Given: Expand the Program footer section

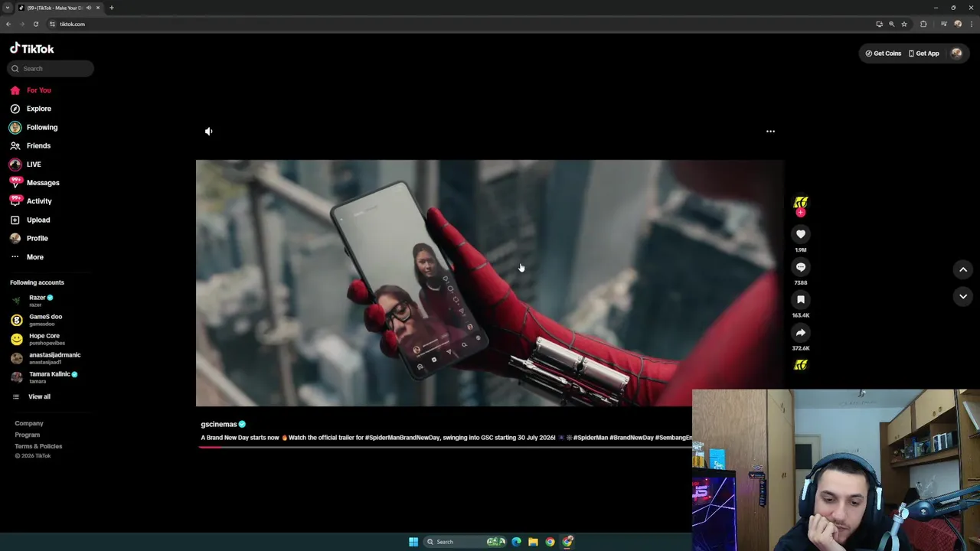Looking at the screenshot, I should point(28,435).
